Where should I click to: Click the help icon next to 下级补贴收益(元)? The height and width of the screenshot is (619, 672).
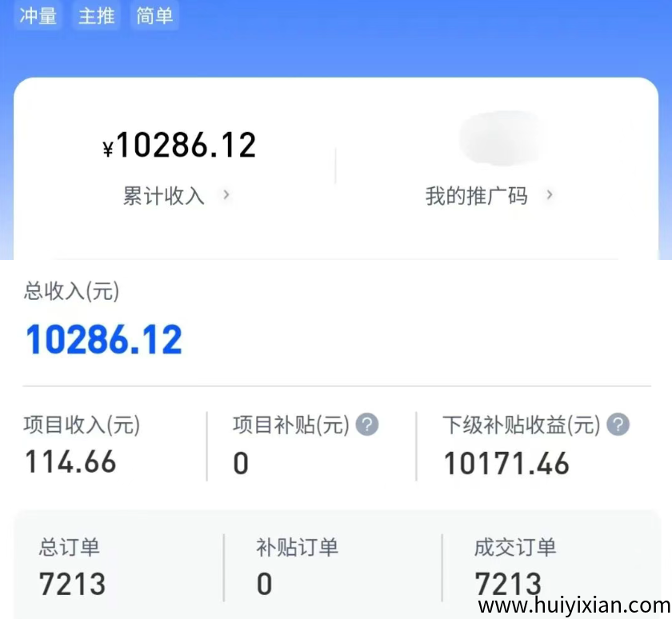coord(618,425)
